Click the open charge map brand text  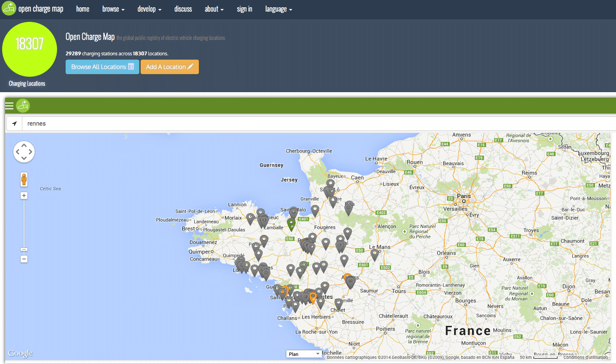[41, 9]
